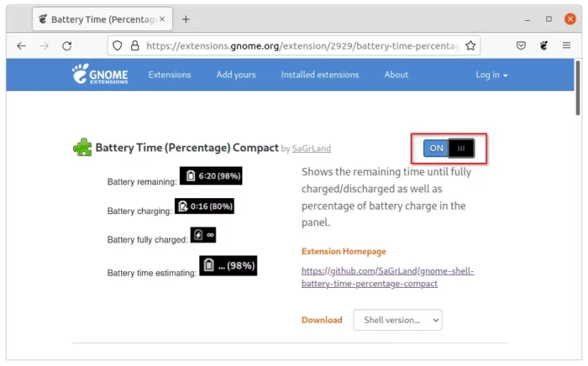Click the forward navigation arrow

45,45
